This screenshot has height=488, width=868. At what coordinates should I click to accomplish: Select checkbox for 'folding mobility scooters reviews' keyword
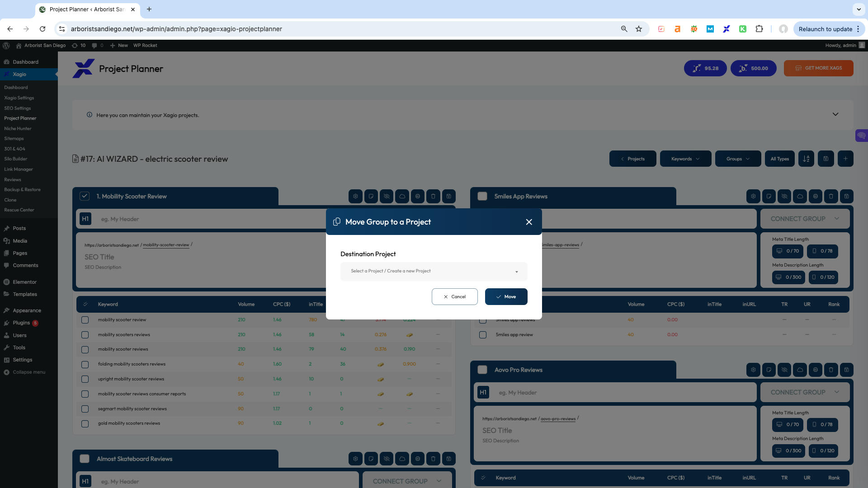tap(85, 364)
